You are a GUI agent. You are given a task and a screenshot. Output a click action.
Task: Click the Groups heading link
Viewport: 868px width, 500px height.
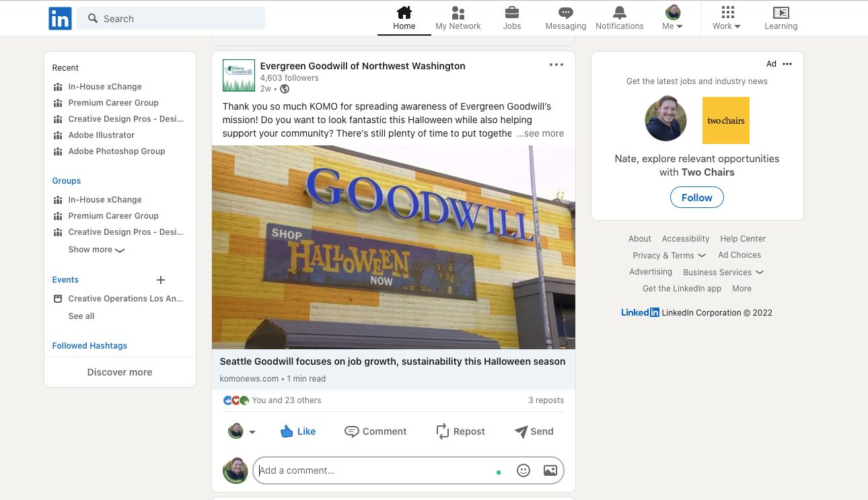tap(67, 181)
